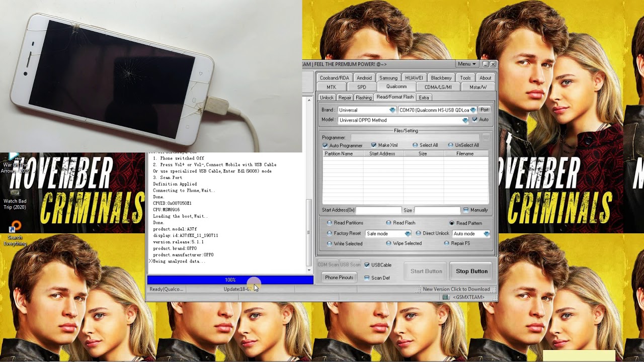Open the Unlock sub-tab
The image size is (644, 362).
pyautogui.click(x=327, y=98)
